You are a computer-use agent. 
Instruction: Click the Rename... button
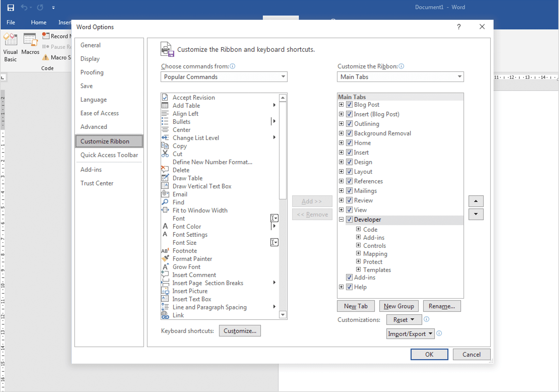click(442, 306)
